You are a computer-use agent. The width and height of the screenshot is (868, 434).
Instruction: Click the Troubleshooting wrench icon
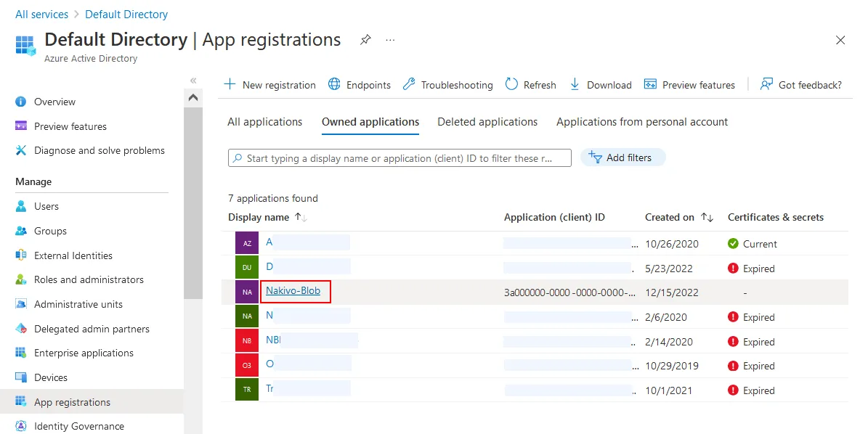point(409,84)
